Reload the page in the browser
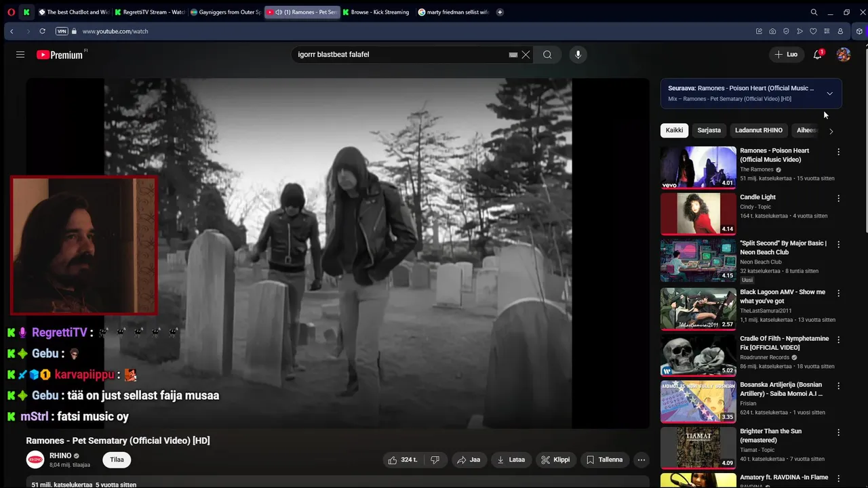The image size is (868, 488). 42,31
